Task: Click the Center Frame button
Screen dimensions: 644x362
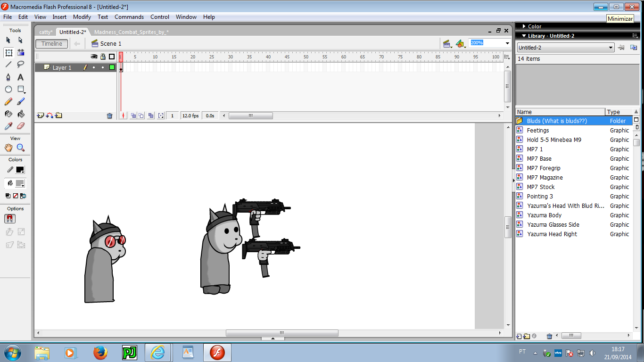Action: [124, 115]
